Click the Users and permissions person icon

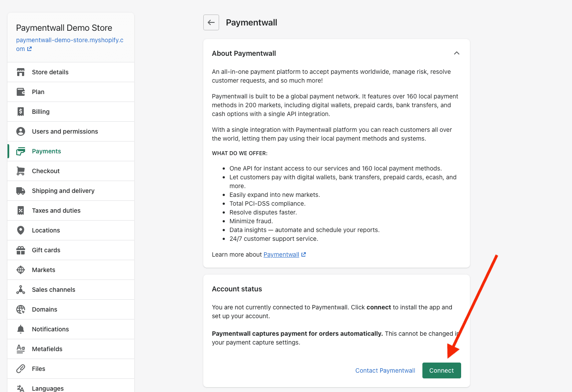pyautogui.click(x=21, y=131)
